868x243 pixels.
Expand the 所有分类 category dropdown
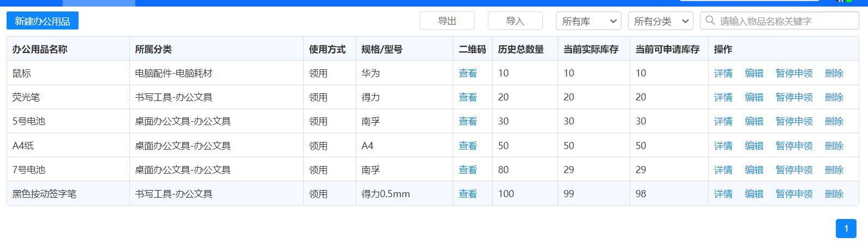(x=660, y=21)
